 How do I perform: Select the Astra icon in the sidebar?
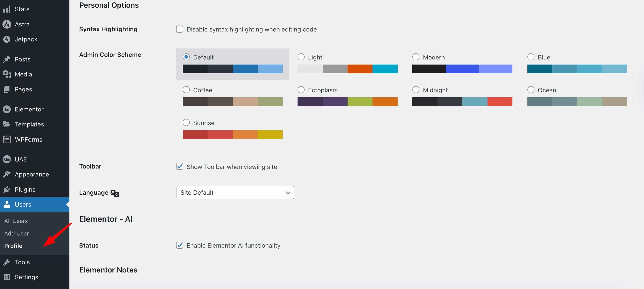pyautogui.click(x=7, y=24)
